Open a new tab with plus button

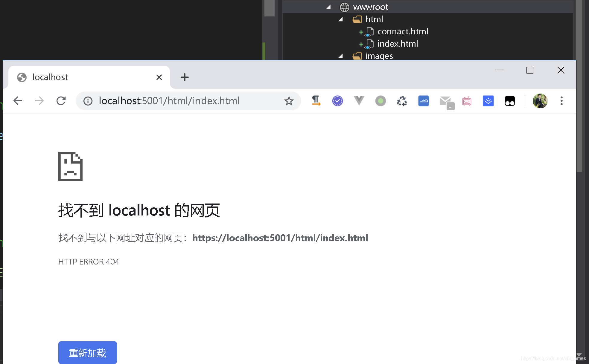(x=185, y=77)
